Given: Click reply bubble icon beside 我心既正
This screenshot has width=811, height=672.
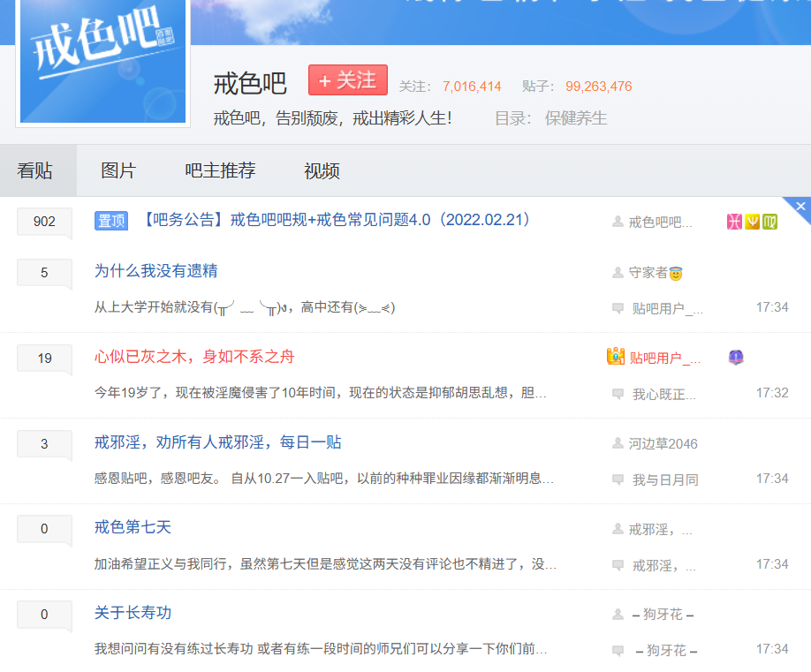Looking at the screenshot, I should pos(618,394).
